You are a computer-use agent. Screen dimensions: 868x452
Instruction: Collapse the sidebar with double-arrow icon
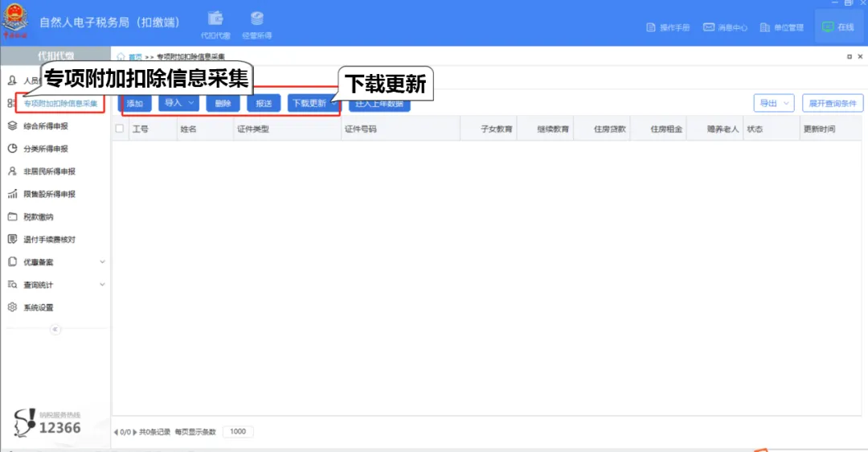pyautogui.click(x=55, y=329)
